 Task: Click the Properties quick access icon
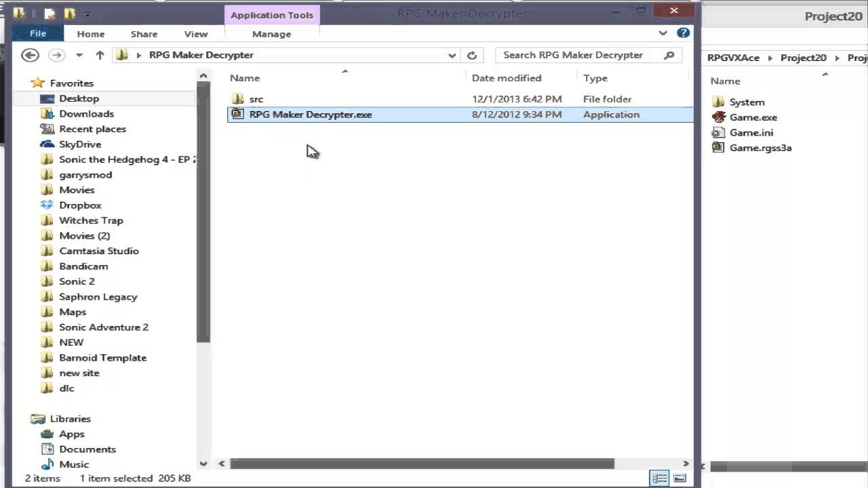click(x=50, y=14)
